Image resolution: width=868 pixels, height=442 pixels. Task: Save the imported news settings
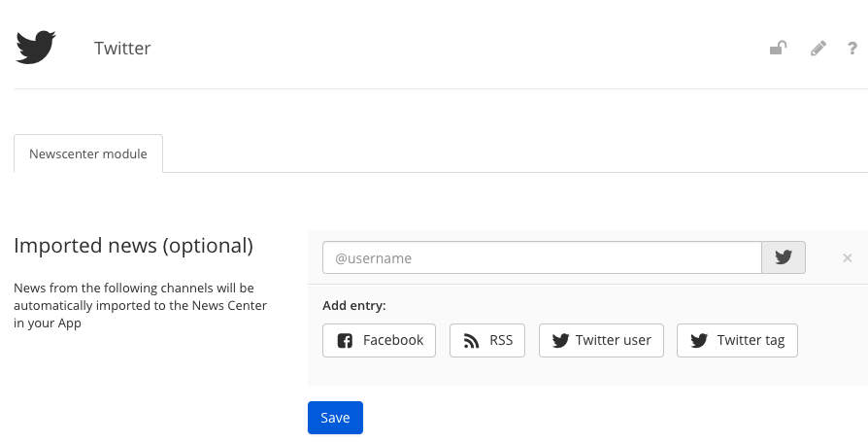coord(336,418)
